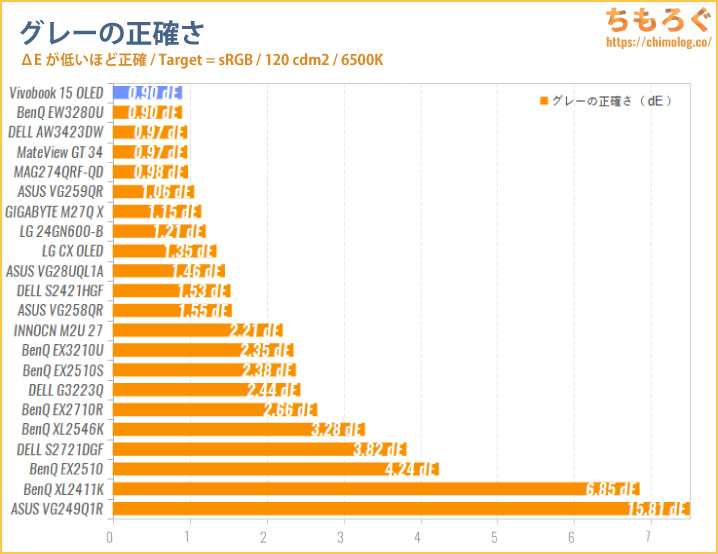
Task: Click the BenQ EX3210U label
Action: coord(63,350)
